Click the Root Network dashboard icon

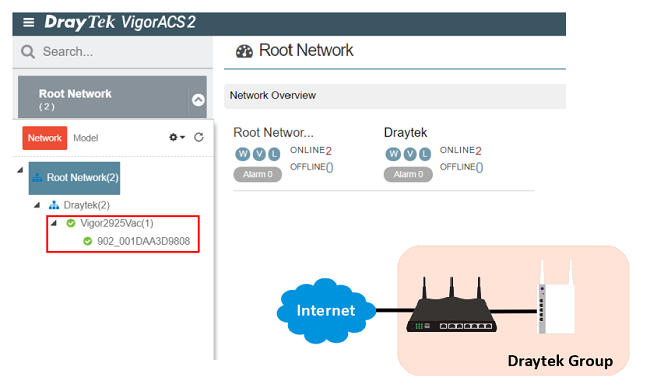point(244,51)
